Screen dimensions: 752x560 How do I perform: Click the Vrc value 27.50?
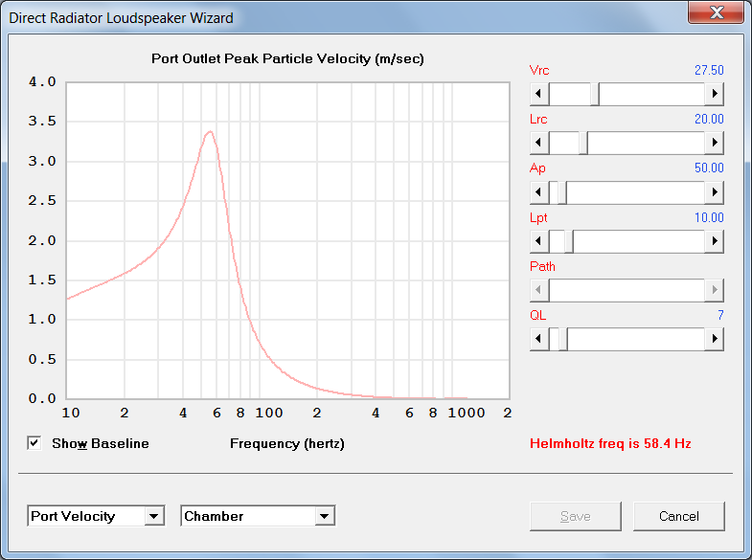(x=709, y=71)
